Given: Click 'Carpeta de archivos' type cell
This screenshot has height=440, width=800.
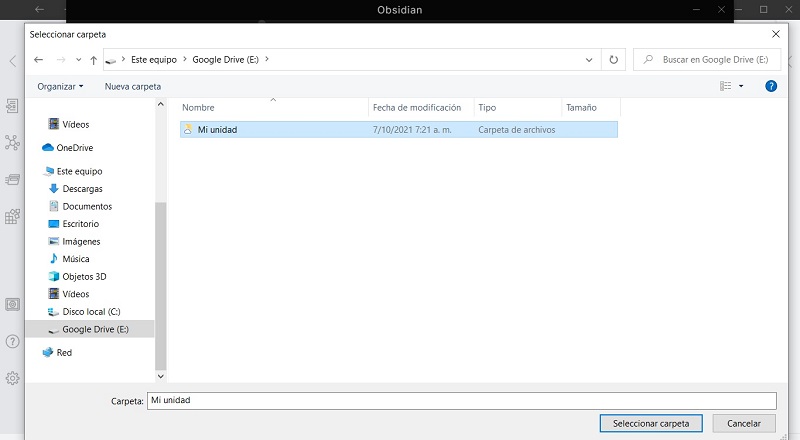Looking at the screenshot, I should click(x=516, y=130).
